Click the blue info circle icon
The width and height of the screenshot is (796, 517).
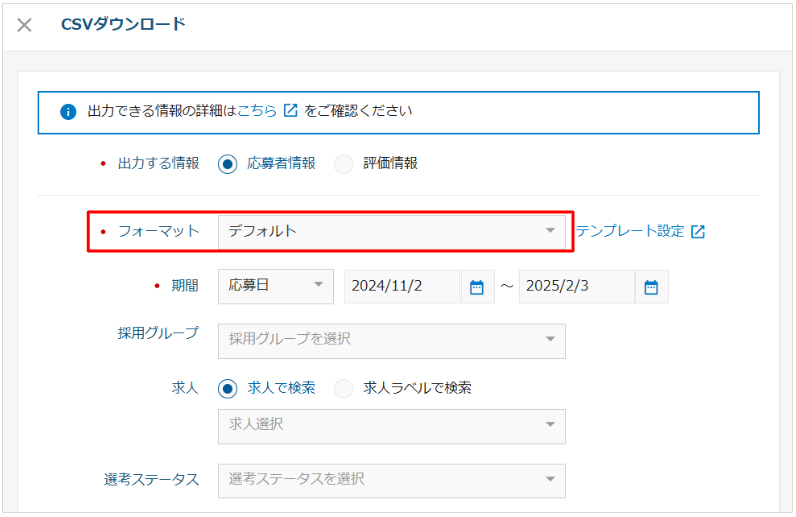click(68, 112)
